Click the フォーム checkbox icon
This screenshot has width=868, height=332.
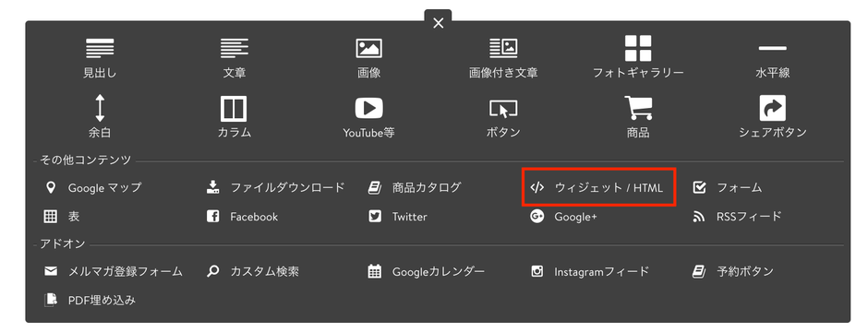[699, 188]
